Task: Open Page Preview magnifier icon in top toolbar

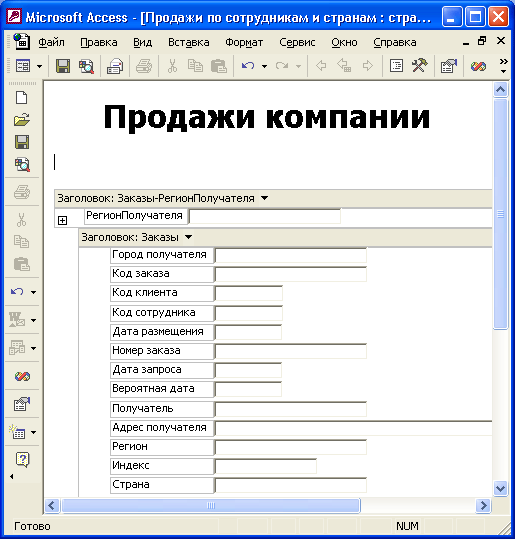Action: 86,66
